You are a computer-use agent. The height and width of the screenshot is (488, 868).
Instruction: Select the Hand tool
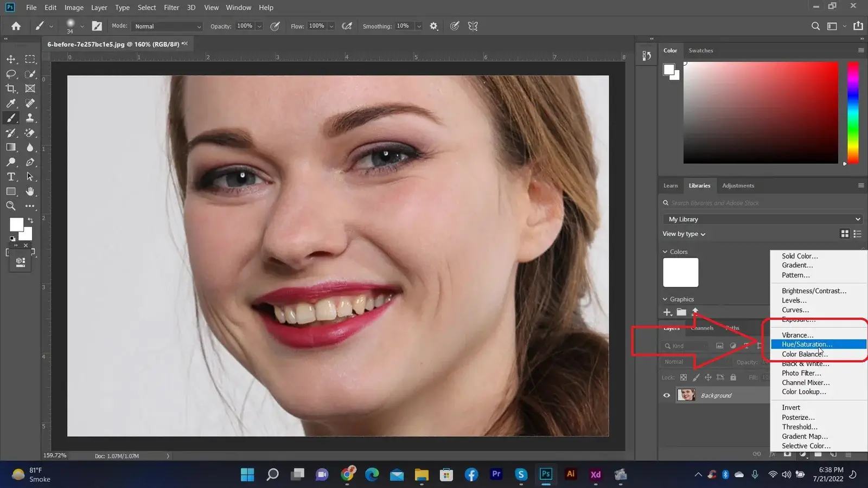click(x=30, y=191)
